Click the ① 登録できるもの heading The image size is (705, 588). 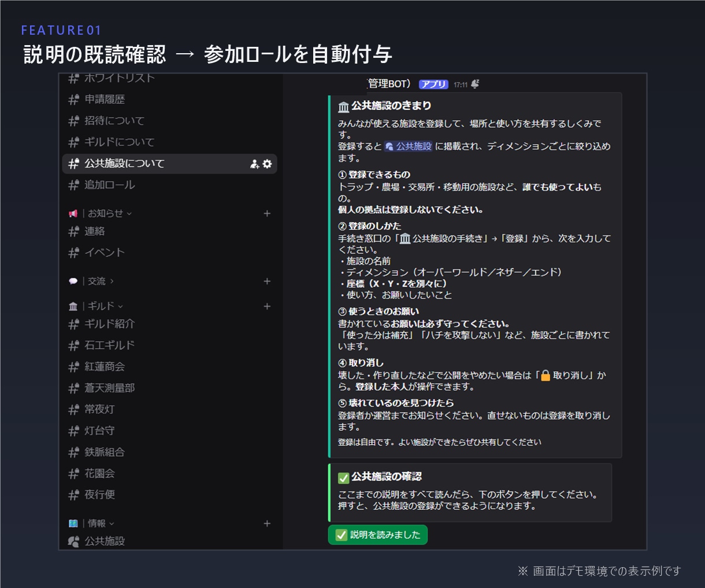tap(374, 175)
